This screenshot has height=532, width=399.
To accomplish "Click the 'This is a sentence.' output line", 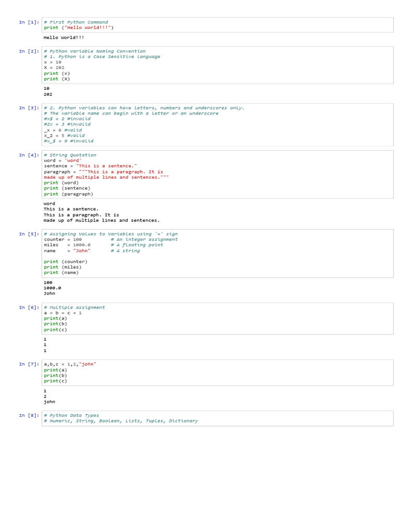I will (71, 209).
